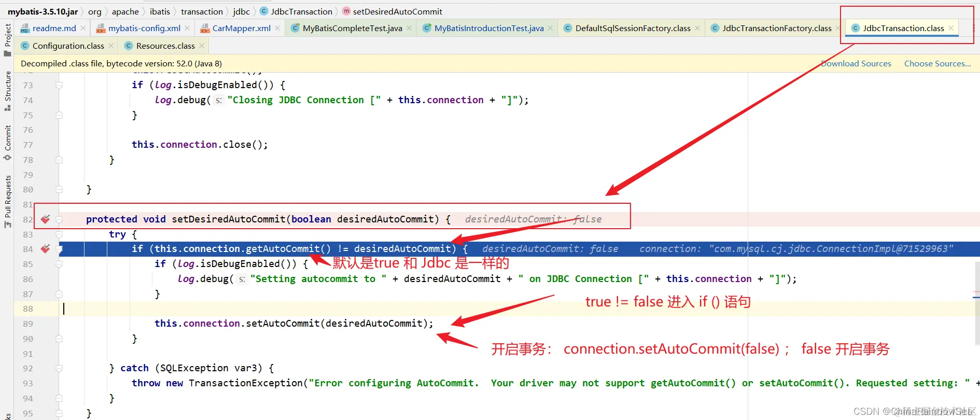Select the JdbcTransaction.class tab
This screenshot has width=980, height=420.
(903, 28)
